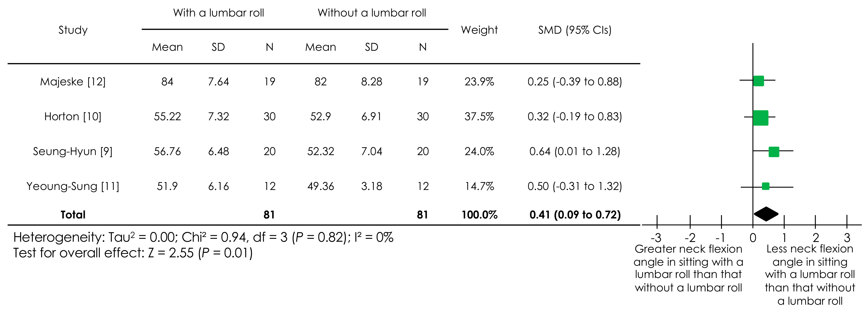Click the largest green square for Horton
Image resolution: width=868 pixels, height=314 pixels.
point(760,118)
